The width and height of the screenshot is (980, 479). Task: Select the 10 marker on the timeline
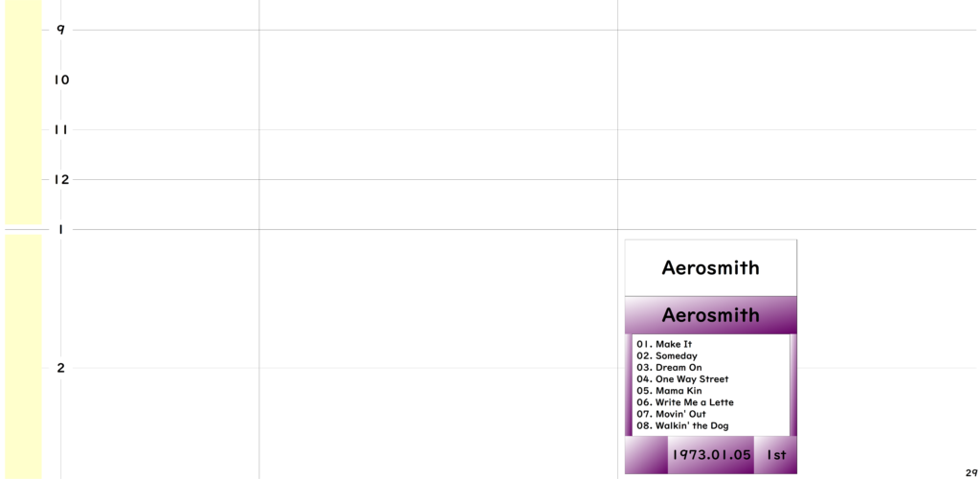click(61, 80)
